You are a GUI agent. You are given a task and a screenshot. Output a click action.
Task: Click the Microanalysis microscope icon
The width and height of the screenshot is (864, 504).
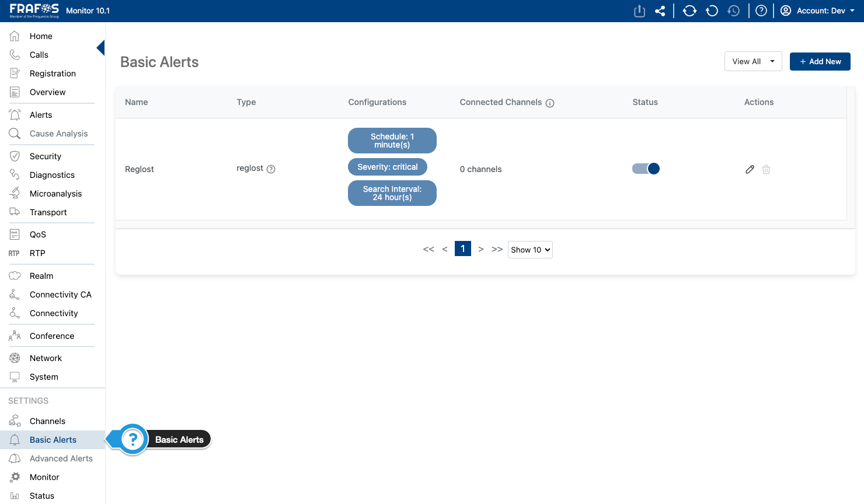15,194
